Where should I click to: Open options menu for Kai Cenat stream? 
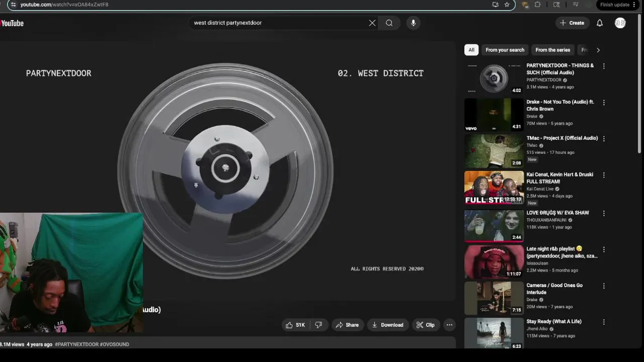click(x=604, y=175)
